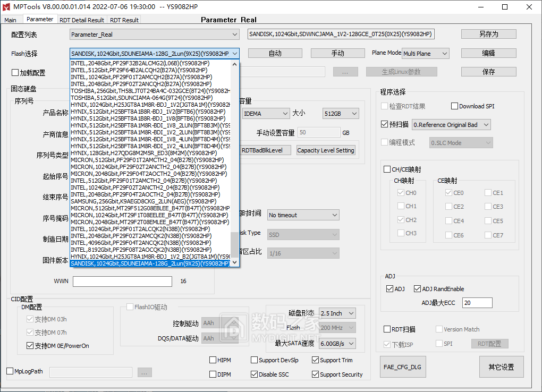
Task: Select highlighted SANDISK,1024Gbit,SDUNEIAMA-128G_2Lun list entry
Action: pyautogui.click(x=150, y=264)
